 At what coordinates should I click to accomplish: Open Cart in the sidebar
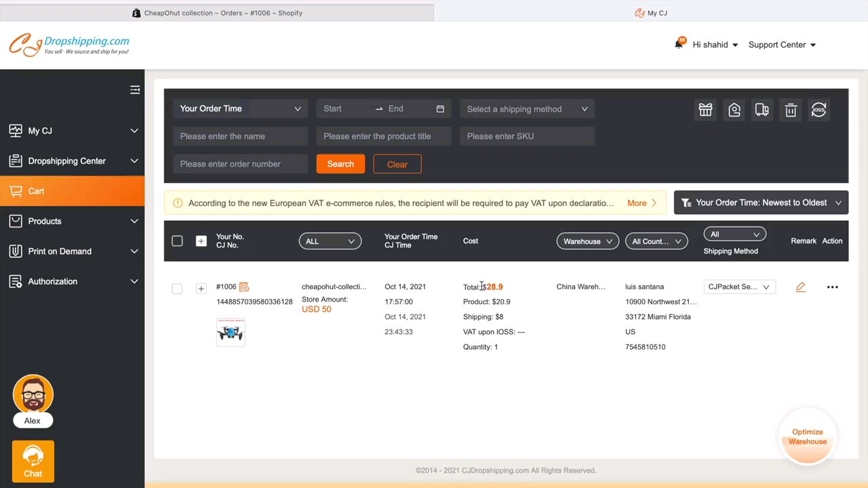pyautogui.click(x=72, y=191)
